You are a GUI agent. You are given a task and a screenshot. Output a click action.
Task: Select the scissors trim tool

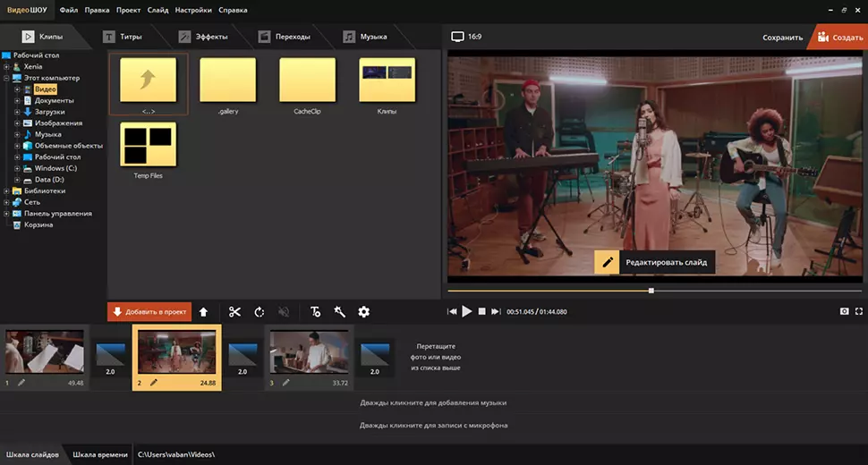click(234, 312)
